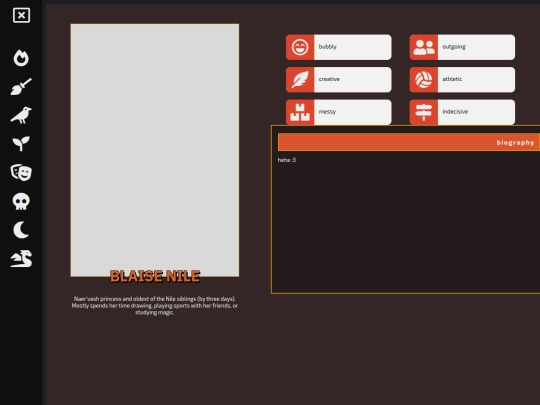The image size is (540, 405).
Task: Select the indecisive trait label
Action: [x=455, y=112]
